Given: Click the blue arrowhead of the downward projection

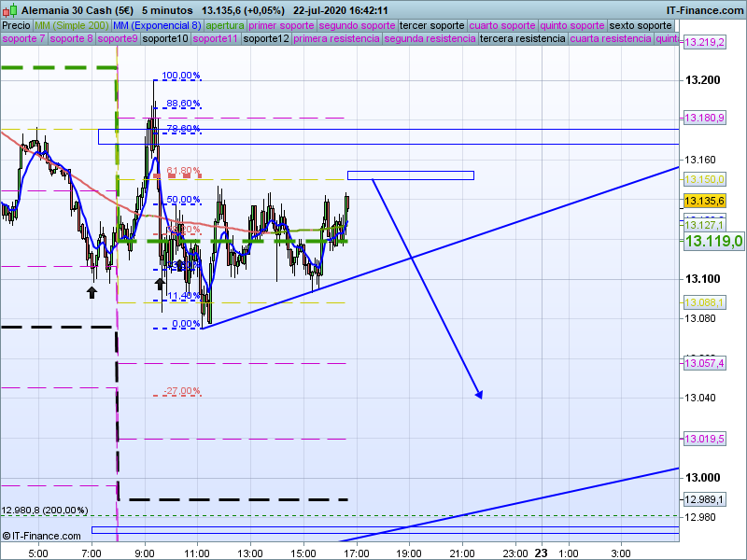Looking at the screenshot, I should [x=479, y=394].
